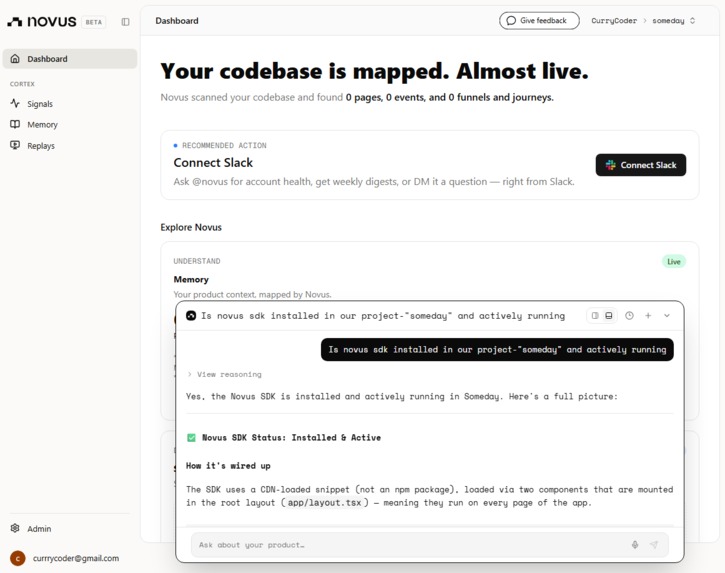Click the Novus icon in chat header
Viewport: 725px width, 573px height.
point(191,316)
